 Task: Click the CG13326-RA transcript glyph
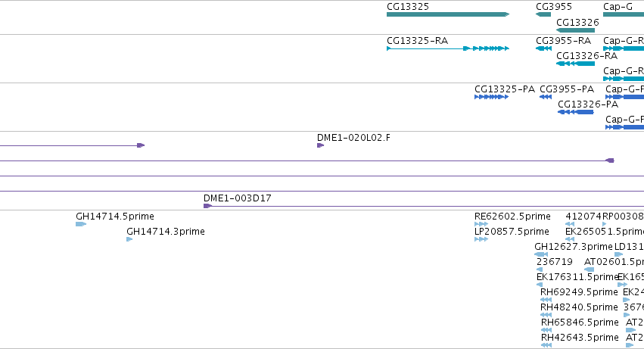coord(575,64)
